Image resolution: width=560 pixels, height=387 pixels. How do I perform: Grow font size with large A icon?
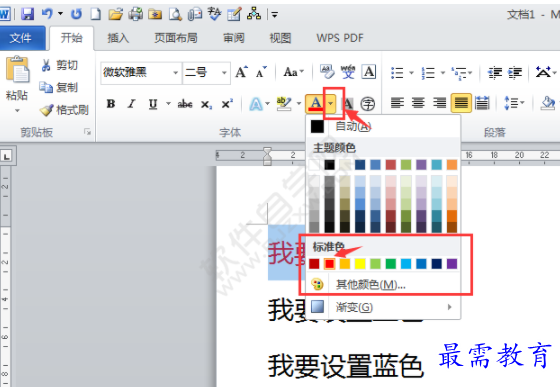pos(241,72)
